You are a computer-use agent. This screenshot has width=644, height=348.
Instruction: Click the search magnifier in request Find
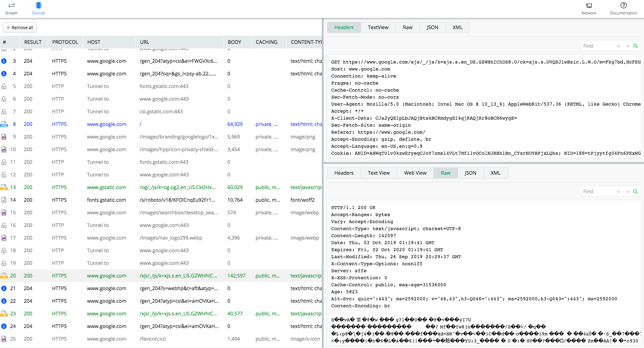[x=635, y=46]
